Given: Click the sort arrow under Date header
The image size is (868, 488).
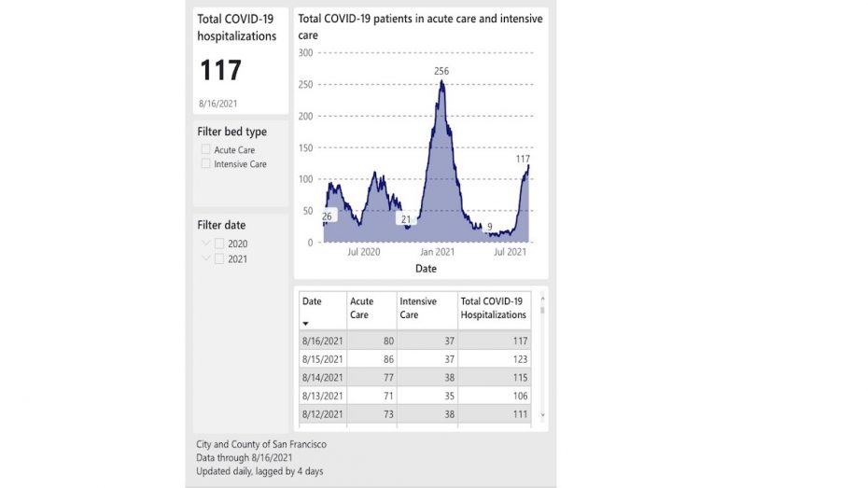Looking at the screenshot, I should point(305,324).
